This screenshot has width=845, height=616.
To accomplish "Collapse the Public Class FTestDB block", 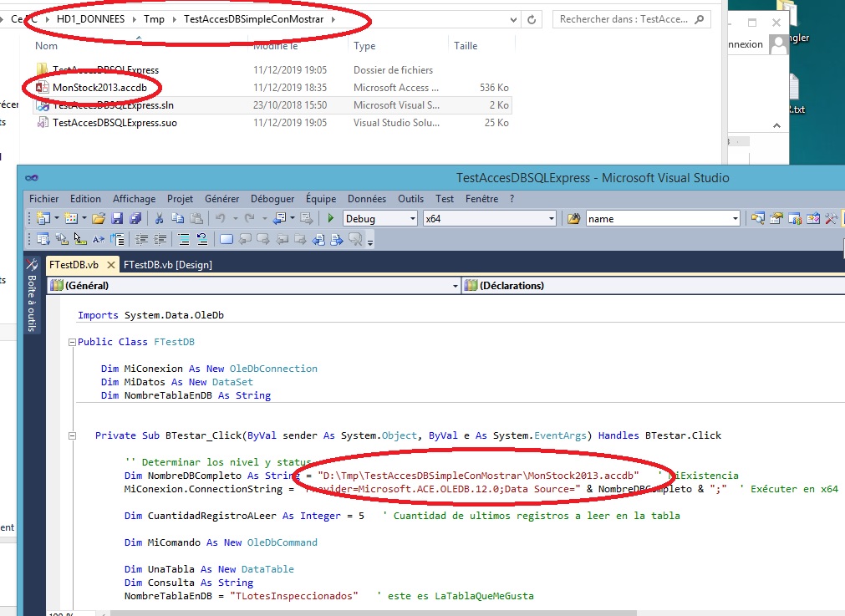I will tap(72, 342).
